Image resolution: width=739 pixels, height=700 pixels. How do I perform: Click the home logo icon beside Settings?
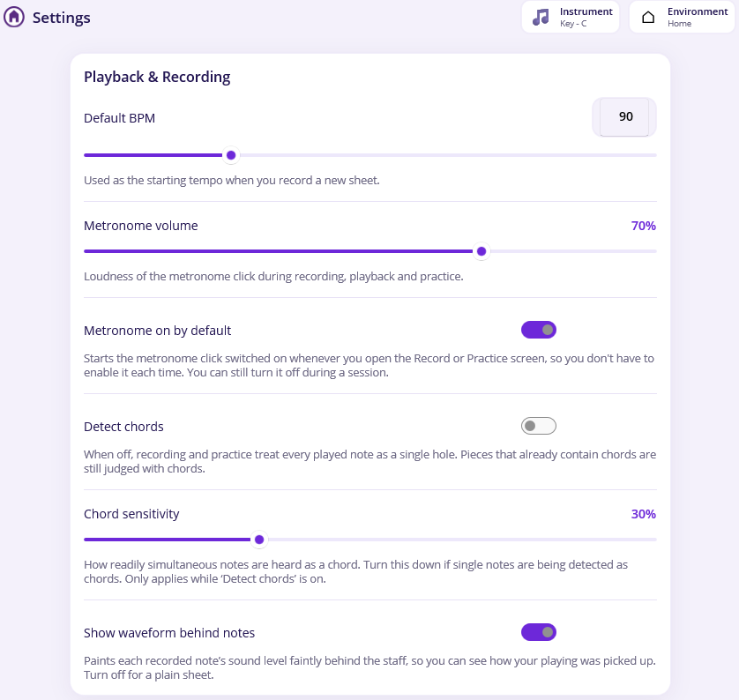[x=14, y=18]
